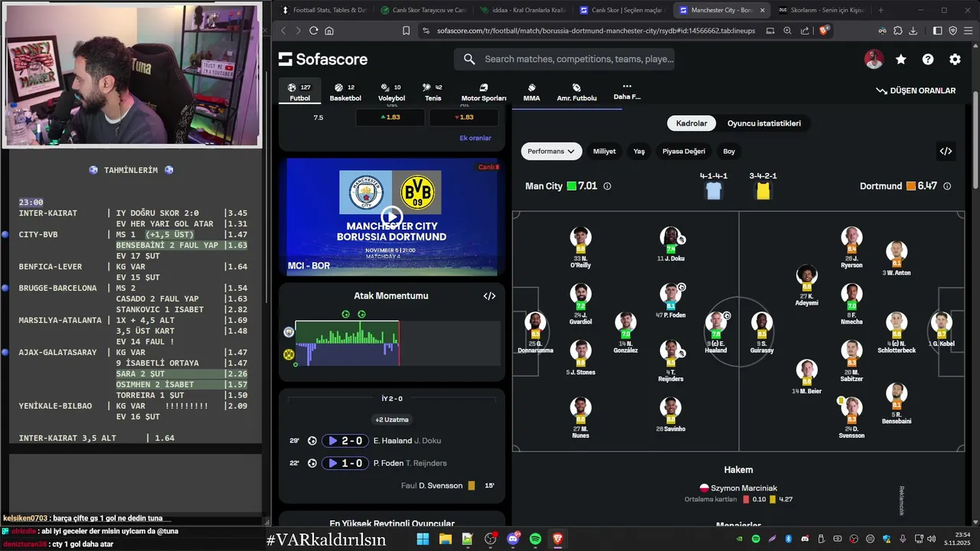Click the Bluetooth icon in system tray
This screenshot has width=980, height=551.
point(788,540)
